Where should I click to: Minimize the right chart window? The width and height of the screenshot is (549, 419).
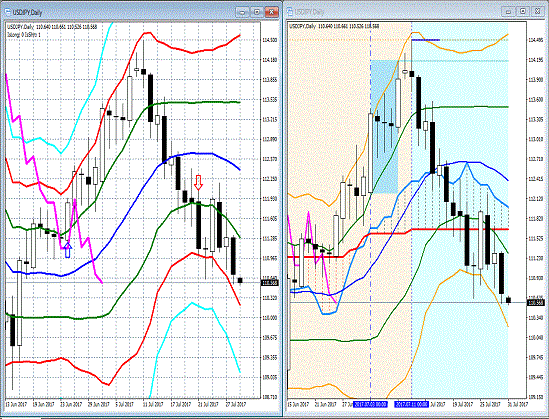click(x=508, y=12)
